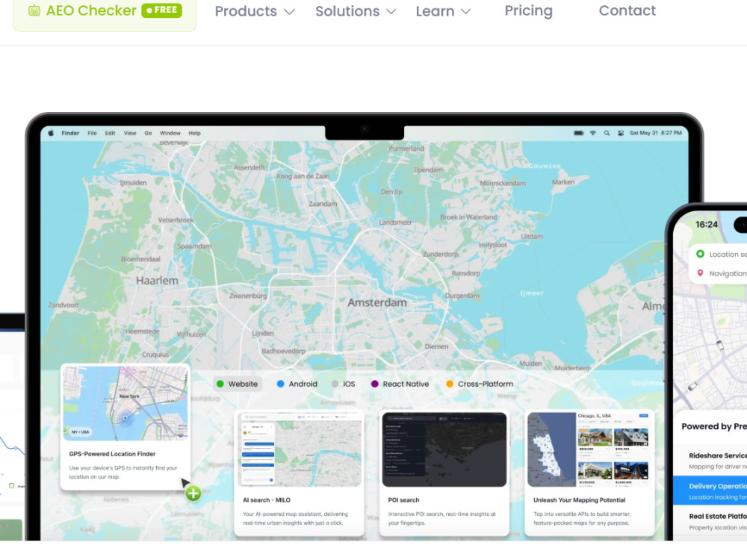Open the GPS-Powered Location Finder map thumbnail

pyautogui.click(x=125, y=403)
